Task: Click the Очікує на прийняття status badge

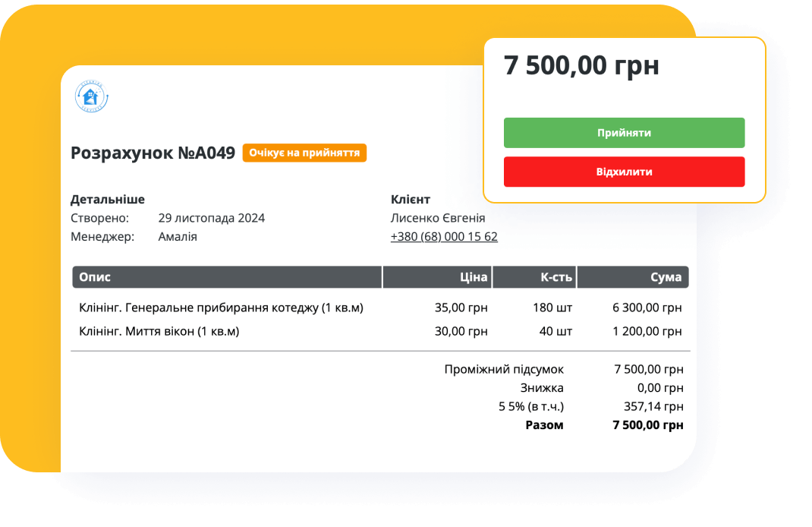Action: pyautogui.click(x=304, y=153)
